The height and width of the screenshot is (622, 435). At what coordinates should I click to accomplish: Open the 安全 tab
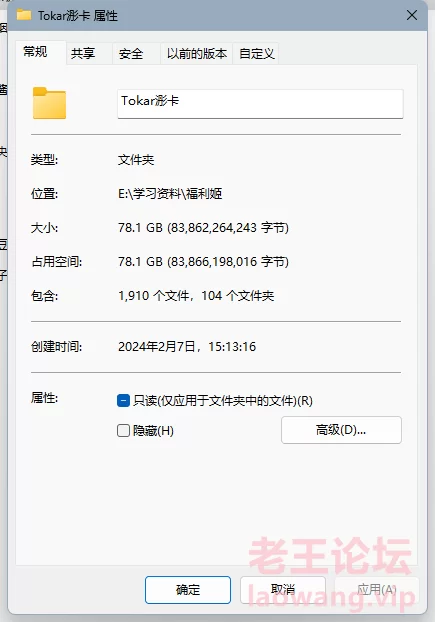click(x=130, y=54)
